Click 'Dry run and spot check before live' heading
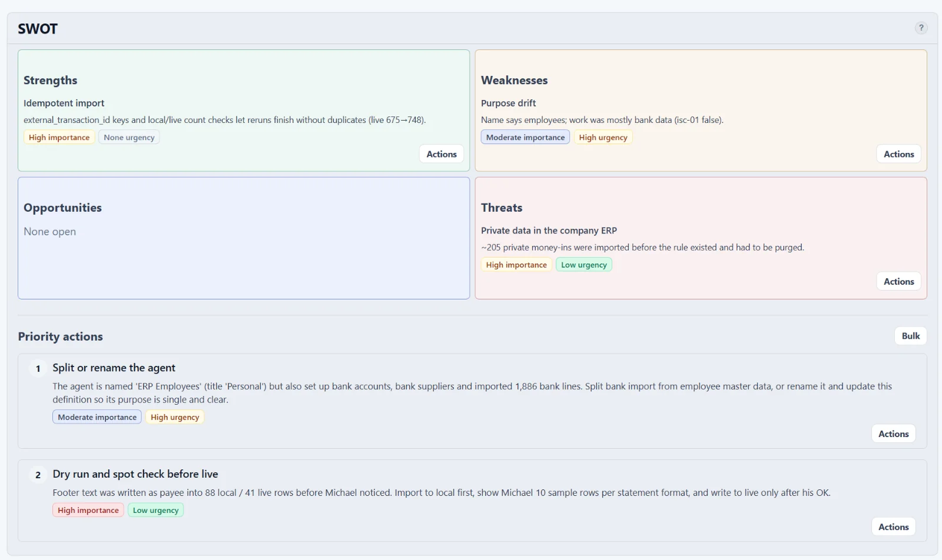942x560 pixels. tap(135, 474)
